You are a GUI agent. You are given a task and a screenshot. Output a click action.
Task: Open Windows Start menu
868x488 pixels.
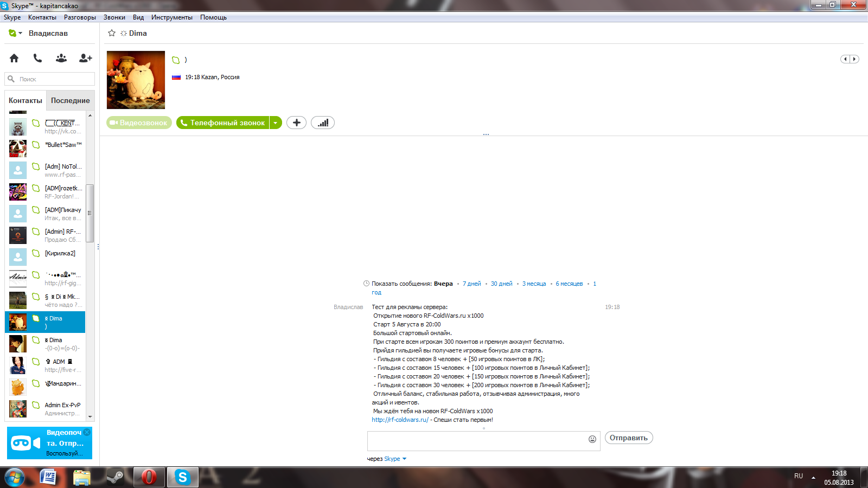[x=15, y=477]
